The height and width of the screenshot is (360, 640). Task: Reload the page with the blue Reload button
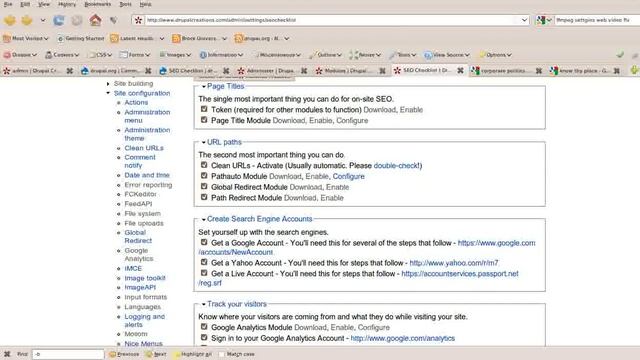(x=59, y=20)
